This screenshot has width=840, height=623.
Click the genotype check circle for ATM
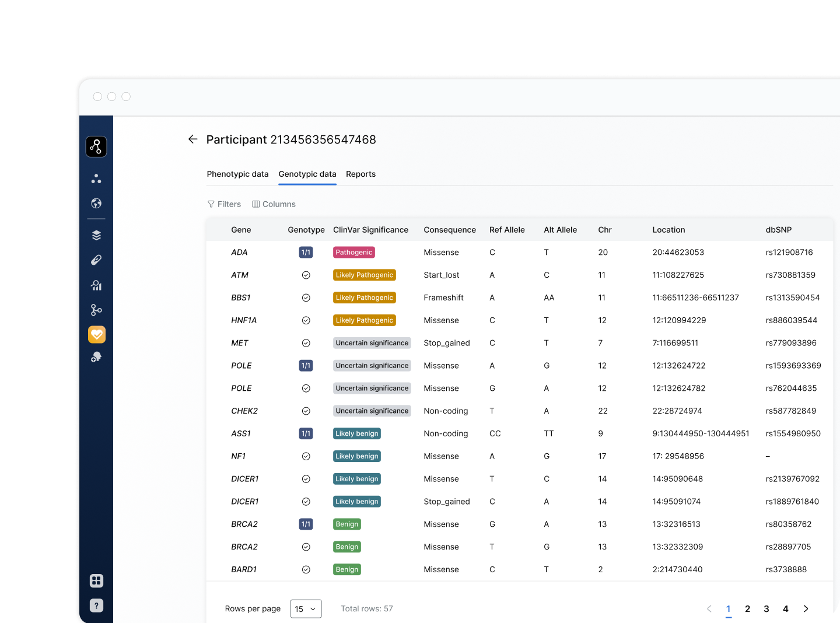pos(306,275)
